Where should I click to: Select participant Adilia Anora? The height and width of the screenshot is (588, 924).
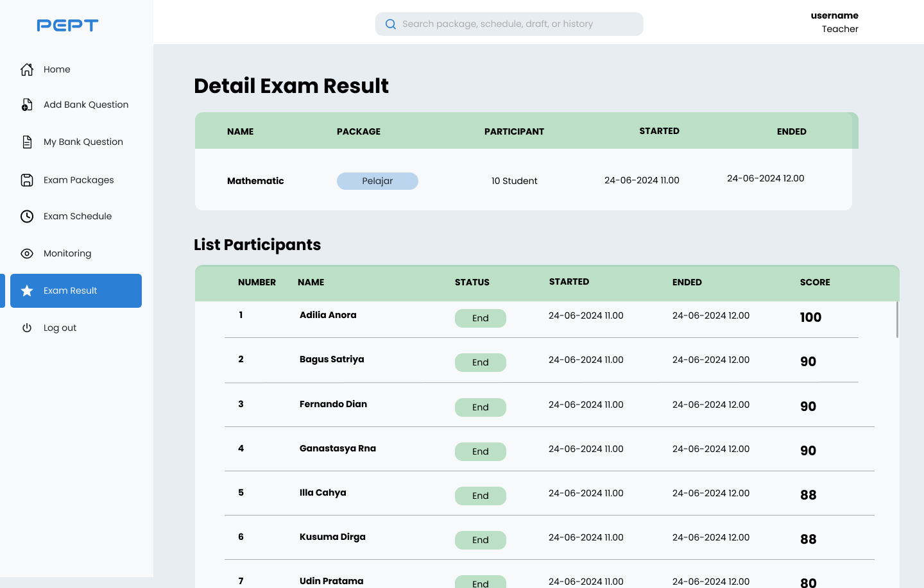coord(328,315)
